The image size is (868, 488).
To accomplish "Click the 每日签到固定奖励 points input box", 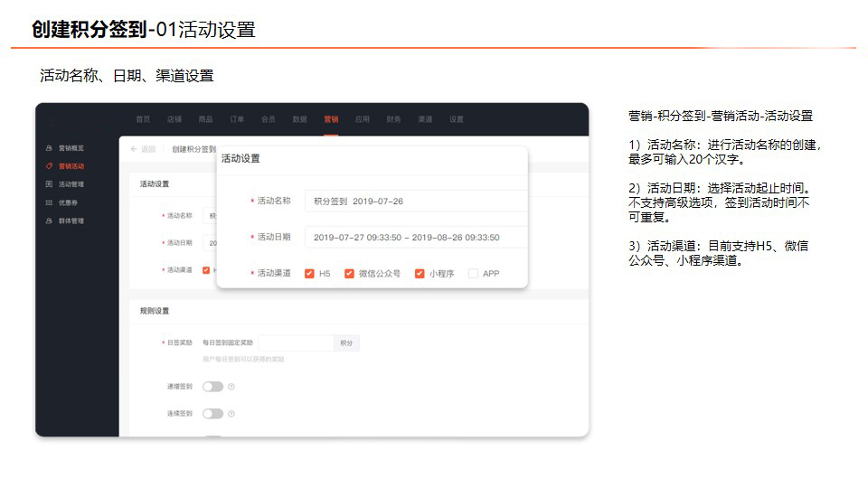I will tap(297, 343).
